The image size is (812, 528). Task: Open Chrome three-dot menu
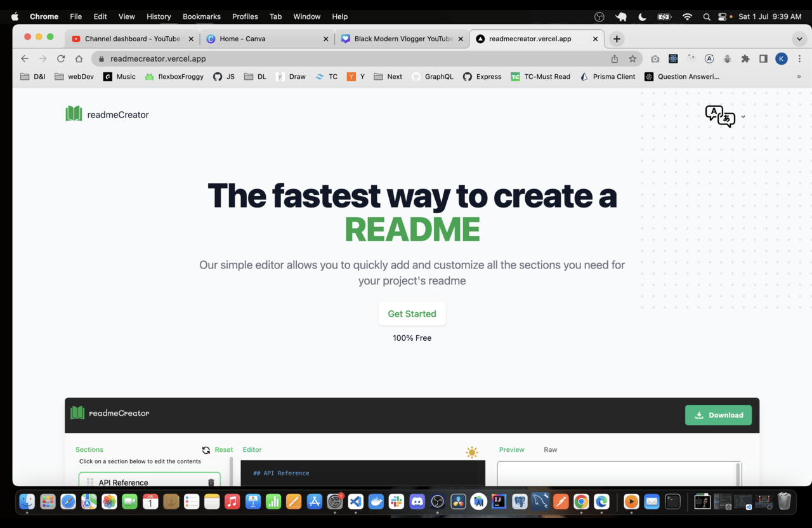tap(798, 58)
